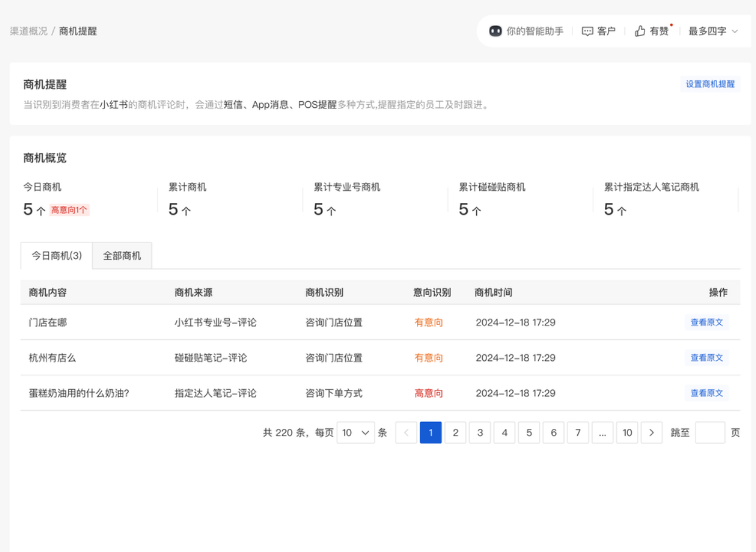Switch to the 全部商机 tab

coord(121,255)
